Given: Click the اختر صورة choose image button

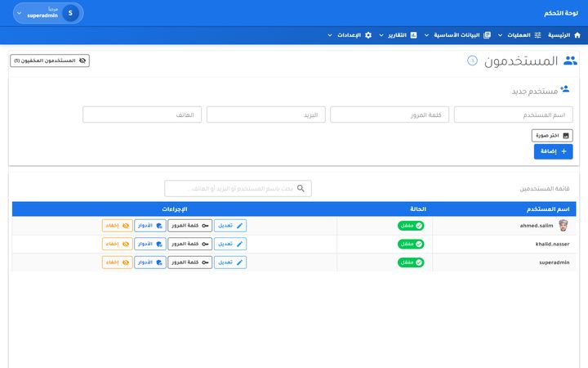Looking at the screenshot, I should pos(552,136).
